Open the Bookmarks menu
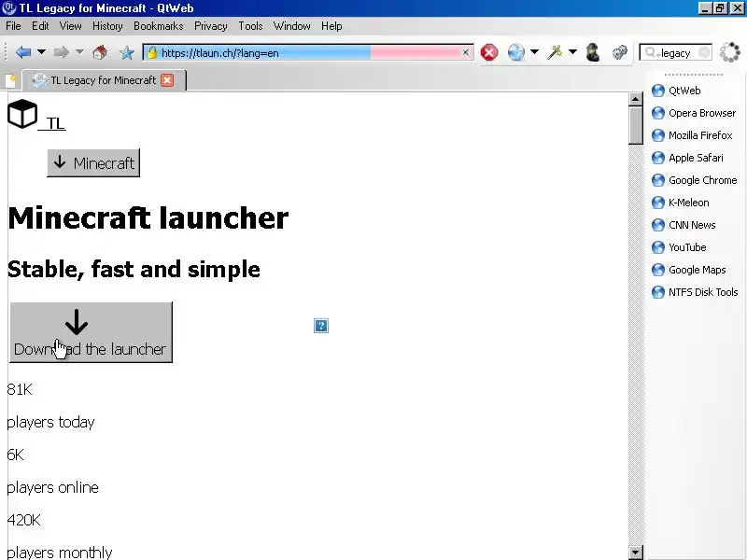747x560 pixels. 159,26
